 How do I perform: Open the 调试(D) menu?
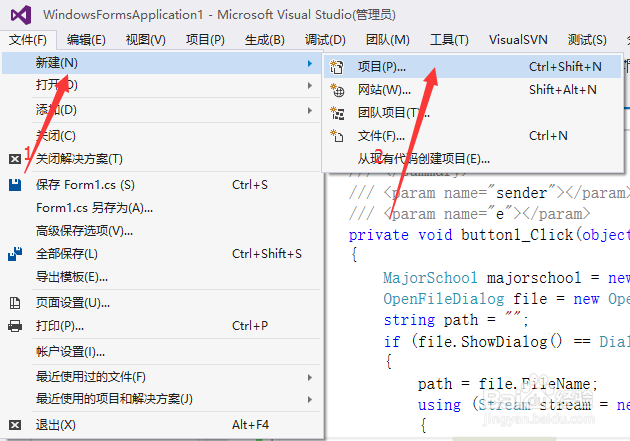tap(325, 40)
